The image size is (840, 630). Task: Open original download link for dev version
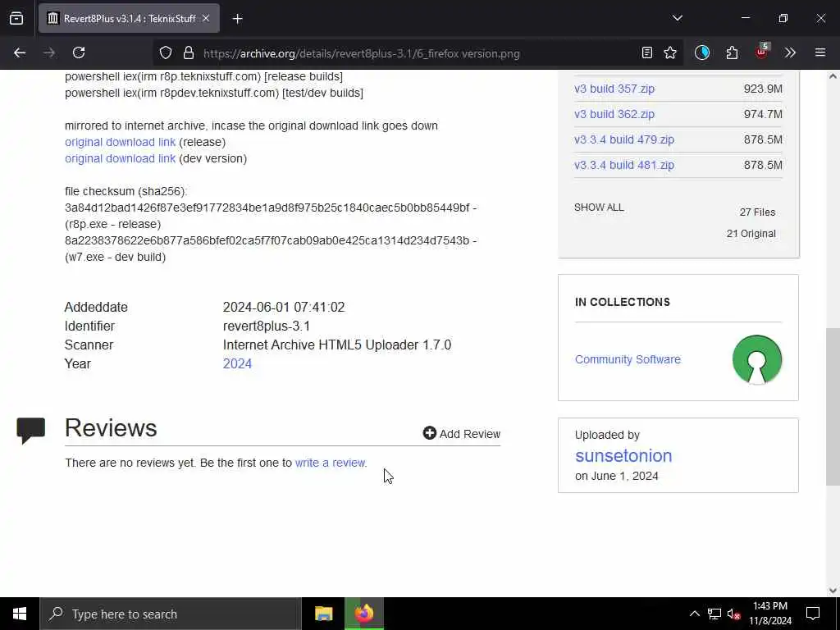[120, 158]
